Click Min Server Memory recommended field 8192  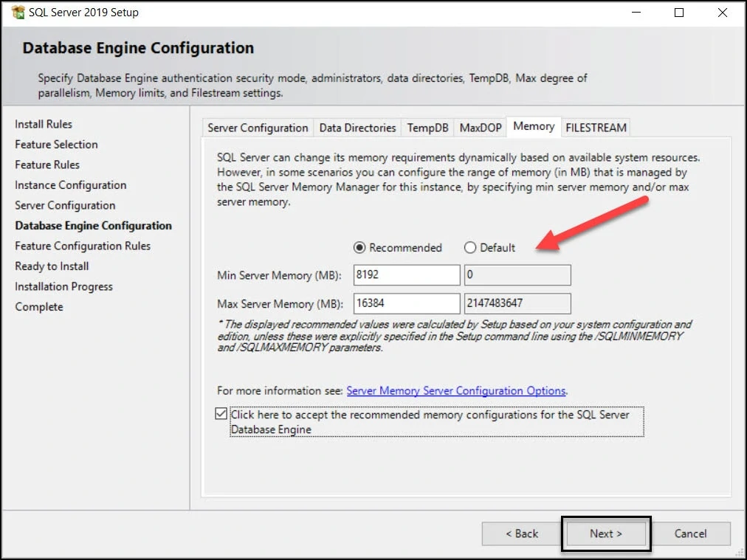click(407, 274)
